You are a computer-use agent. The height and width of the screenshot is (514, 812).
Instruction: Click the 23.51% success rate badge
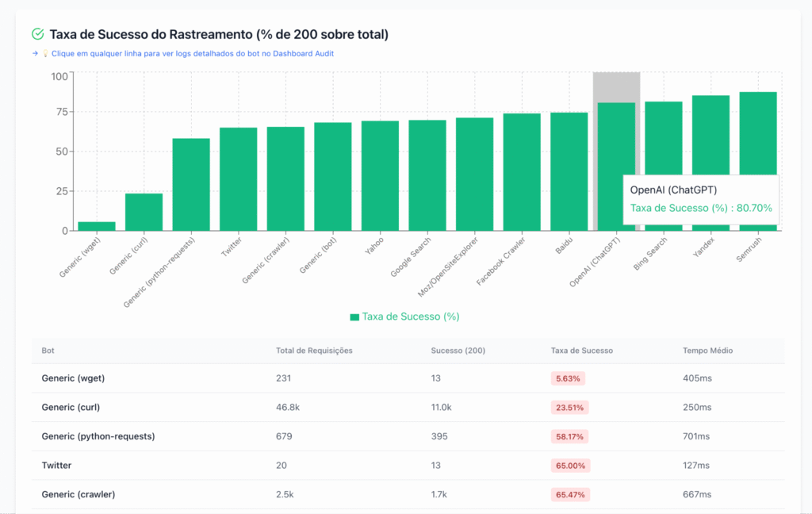coord(569,408)
